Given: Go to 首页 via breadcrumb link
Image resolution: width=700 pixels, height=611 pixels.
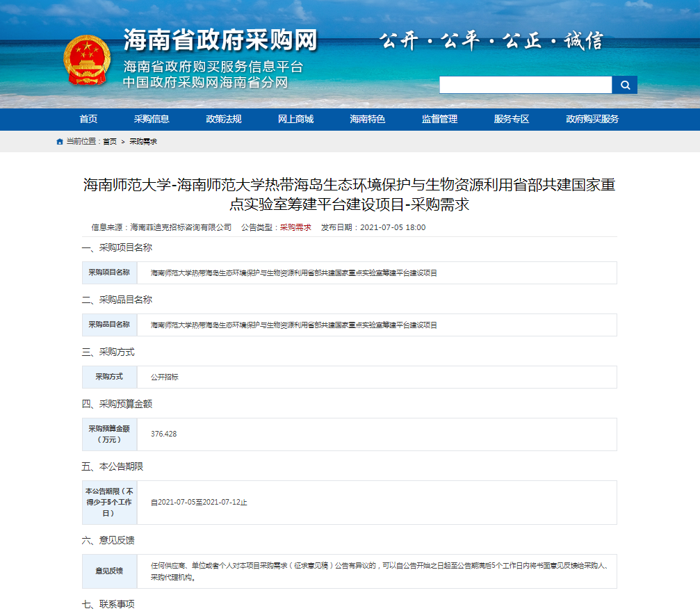Looking at the screenshot, I should [x=110, y=142].
